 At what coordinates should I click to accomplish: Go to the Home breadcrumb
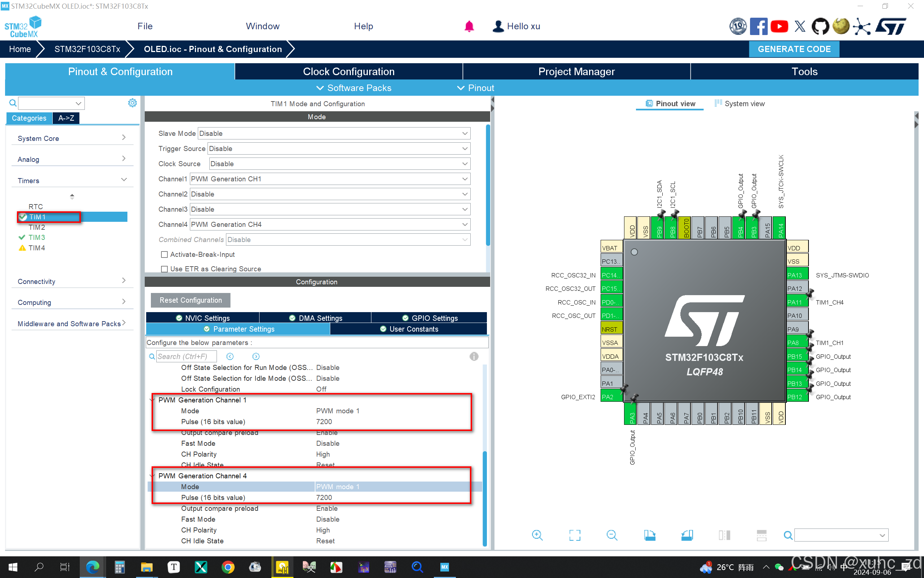[x=20, y=49]
